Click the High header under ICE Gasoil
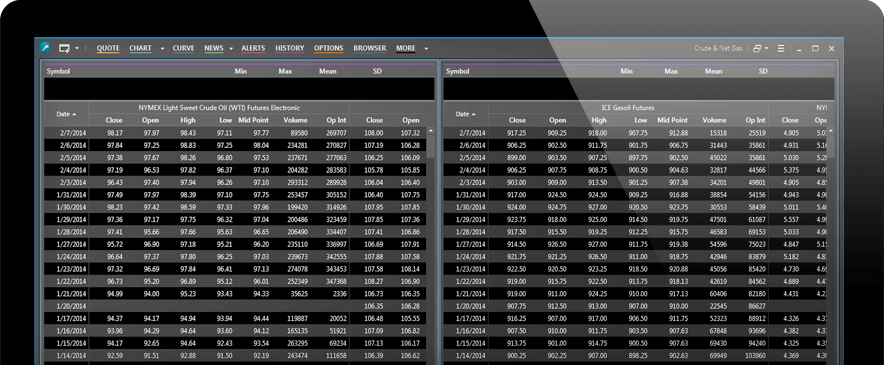 pos(599,120)
